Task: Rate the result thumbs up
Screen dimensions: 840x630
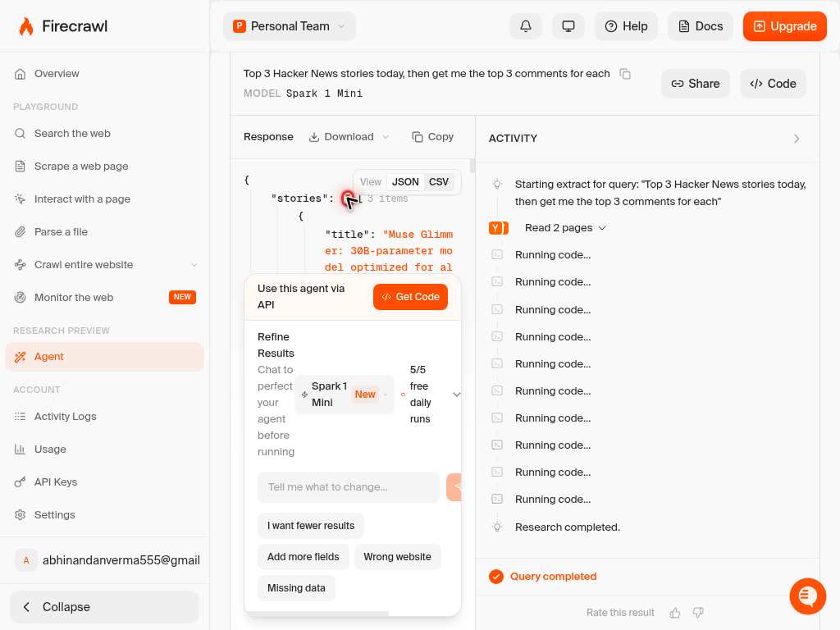Action: coord(675,612)
